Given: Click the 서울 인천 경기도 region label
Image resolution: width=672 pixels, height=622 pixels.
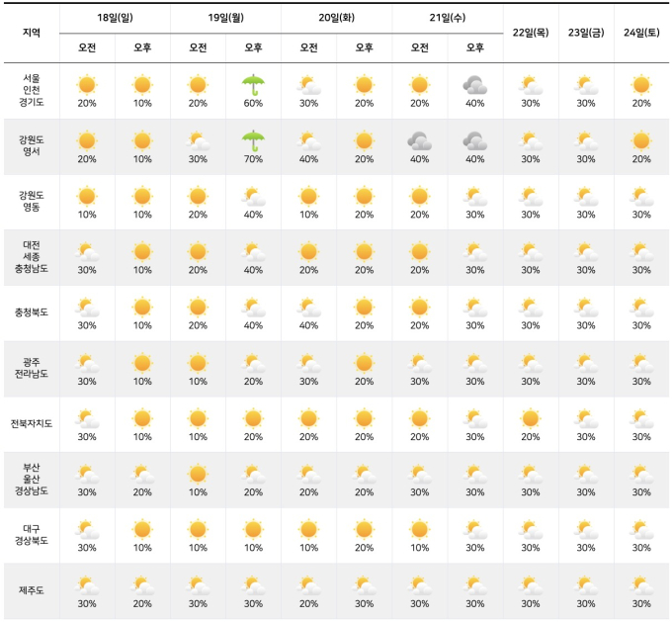Looking at the screenshot, I should (32, 90).
